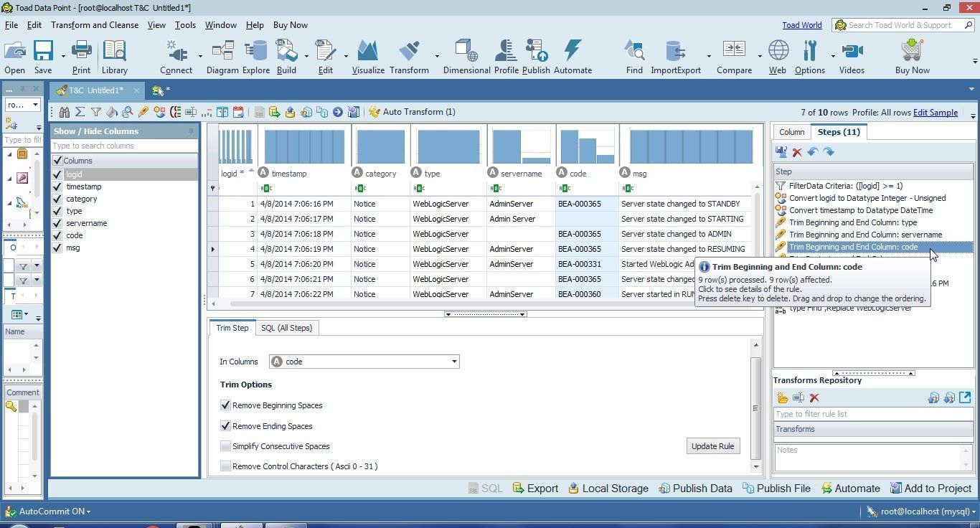Open the document tab list dropdown arrow
Viewport: 980px width, 528px height.
coord(971,90)
